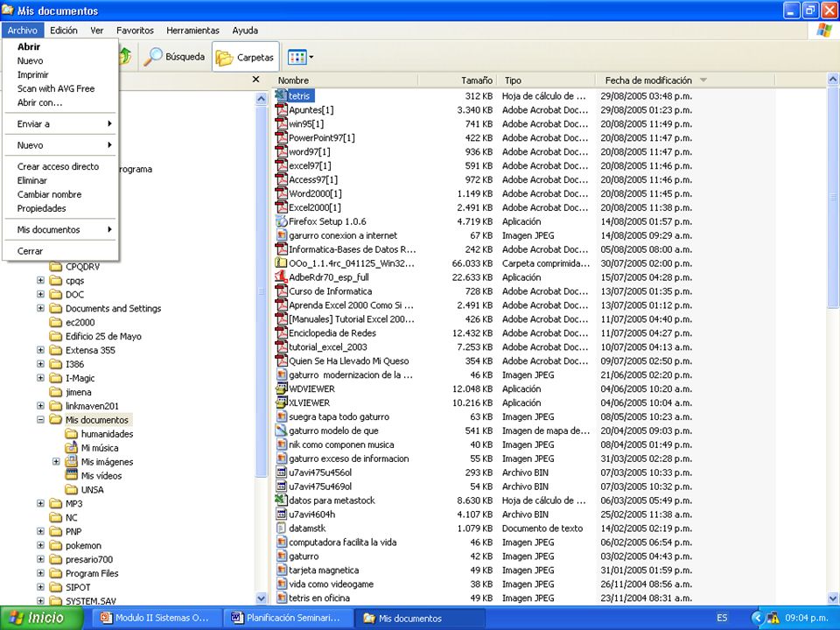Switch to Planificación Seminari taskbar window
Image resolution: width=840 pixels, height=630 pixels.
[288, 618]
